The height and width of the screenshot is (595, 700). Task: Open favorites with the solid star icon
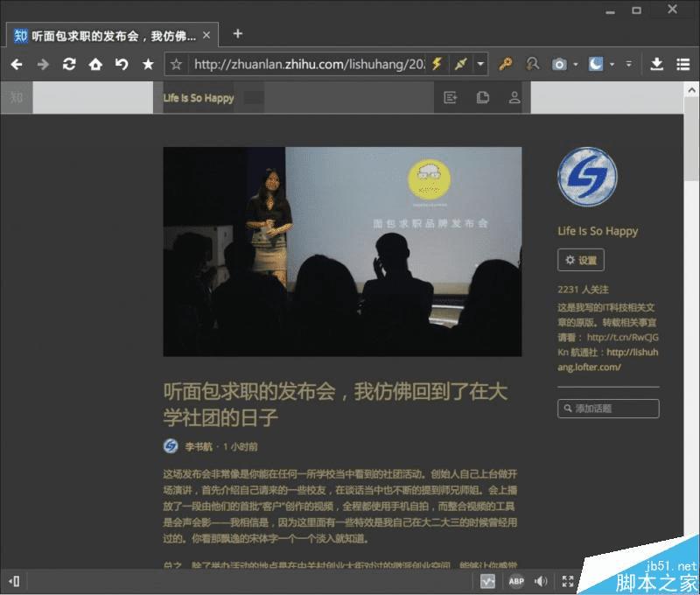pos(148,64)
